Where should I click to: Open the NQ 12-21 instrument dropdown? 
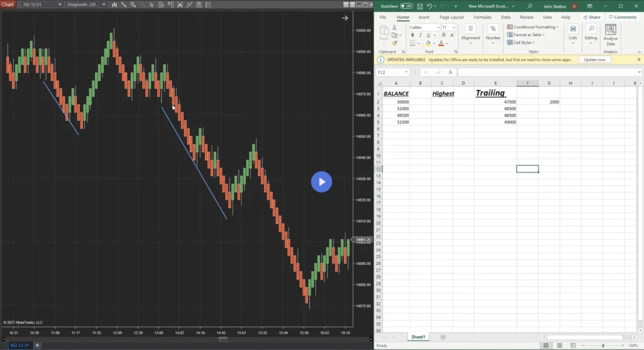[x=42, y=4]
